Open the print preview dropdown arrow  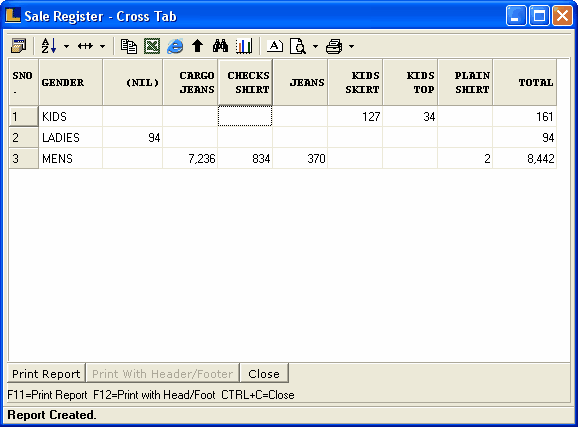pyautogui.click(x=315, y=46)
